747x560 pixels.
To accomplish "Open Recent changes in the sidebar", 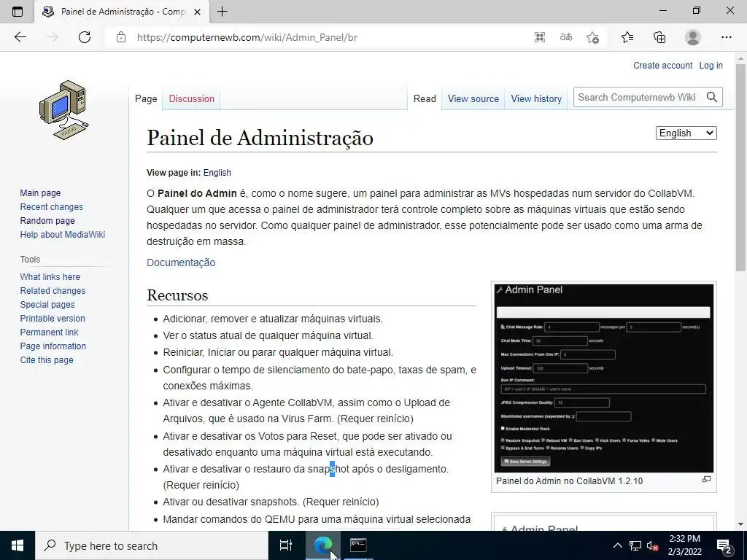I will 52,206.
